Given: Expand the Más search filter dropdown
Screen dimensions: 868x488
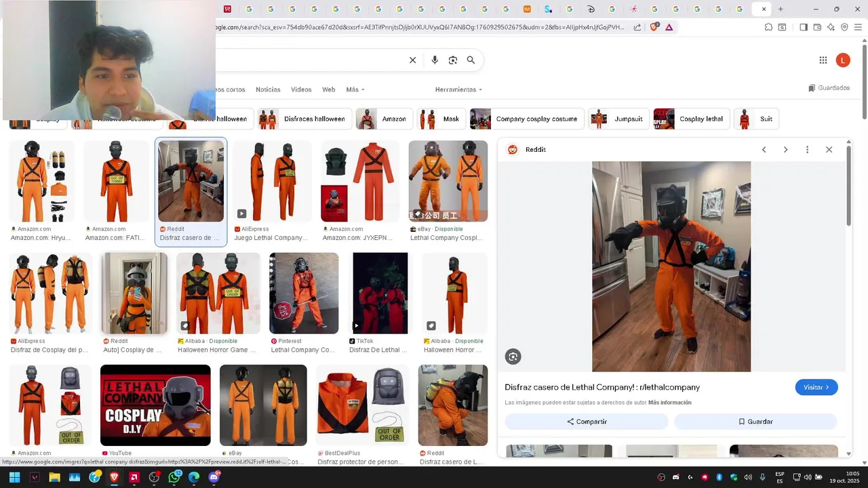Looking at the screenshot, I should [355, 89].
